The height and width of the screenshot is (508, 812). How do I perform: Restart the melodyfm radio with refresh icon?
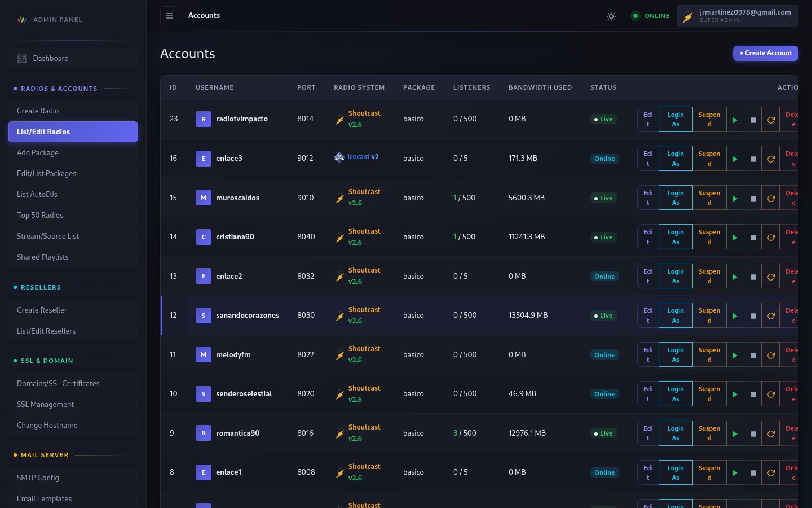click(x=771, y=356)
